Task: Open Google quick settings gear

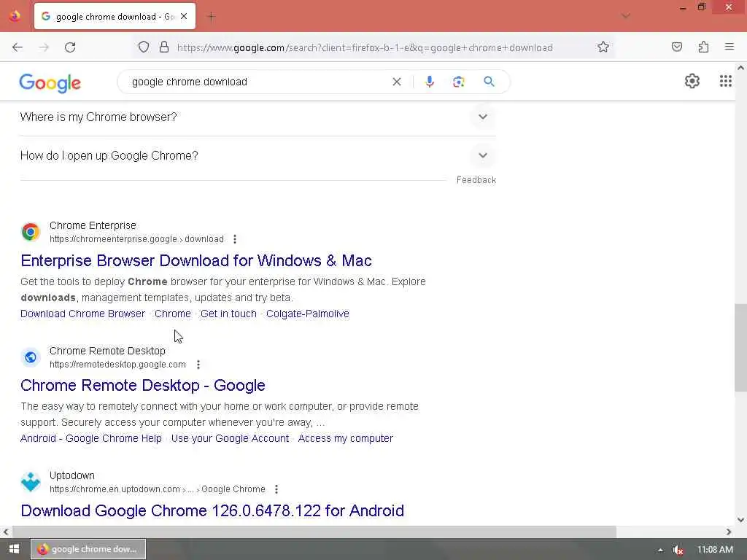Action: pos(692,81)
